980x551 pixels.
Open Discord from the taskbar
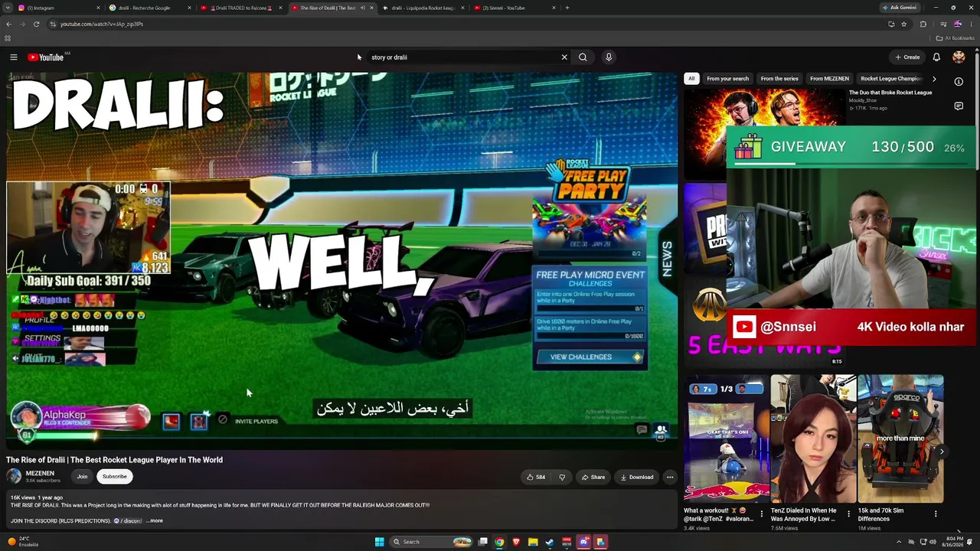tap(583, 542)
